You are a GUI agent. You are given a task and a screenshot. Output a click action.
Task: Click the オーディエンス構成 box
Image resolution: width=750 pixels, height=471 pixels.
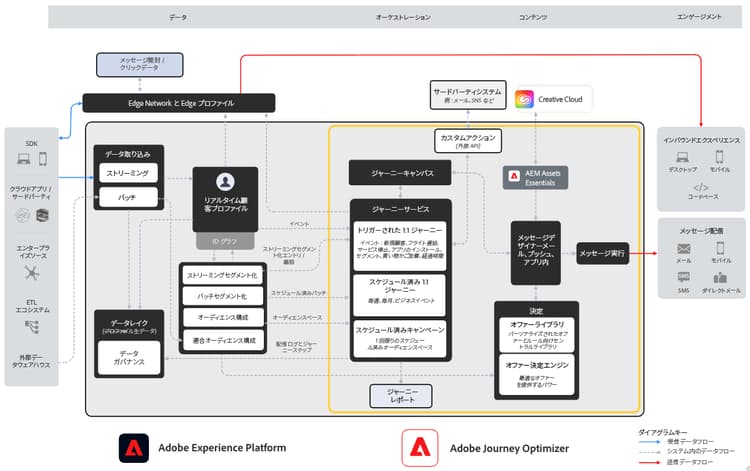click(222, 317)
